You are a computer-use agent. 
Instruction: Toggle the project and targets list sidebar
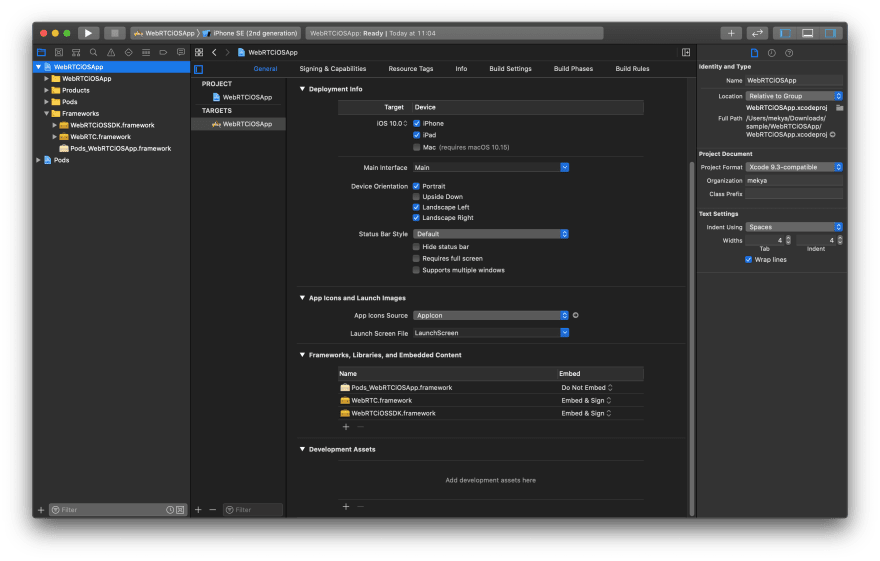199,69
